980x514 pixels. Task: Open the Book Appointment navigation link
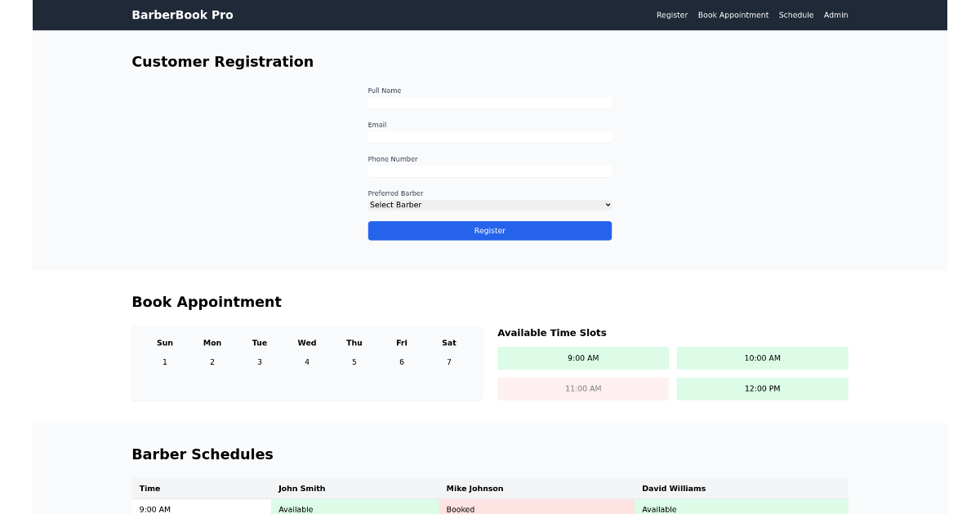733,15
